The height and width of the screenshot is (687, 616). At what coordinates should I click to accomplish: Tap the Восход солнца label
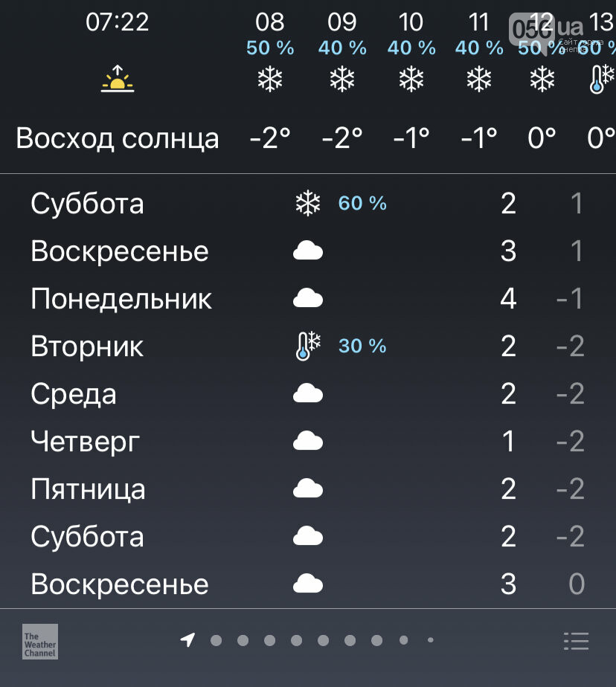118,138
